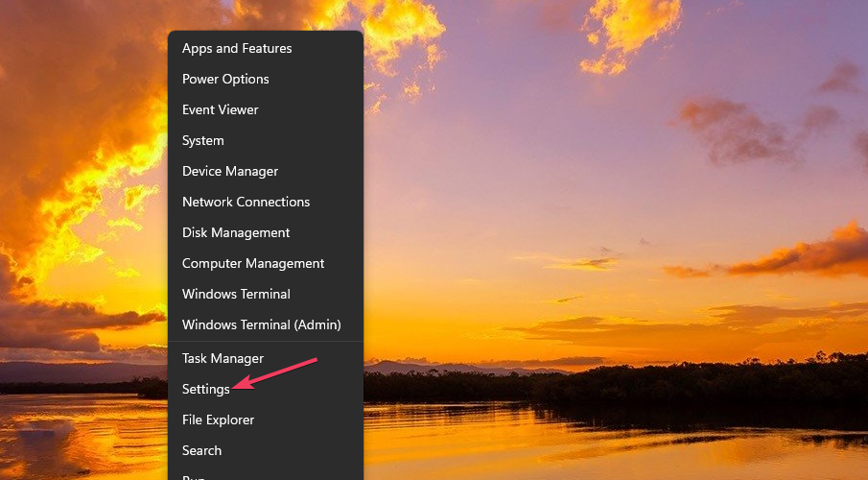The width and height of the screenshot is (868, 480).
Task: Click the separator line above Task Manager
Action: point(266,342)
